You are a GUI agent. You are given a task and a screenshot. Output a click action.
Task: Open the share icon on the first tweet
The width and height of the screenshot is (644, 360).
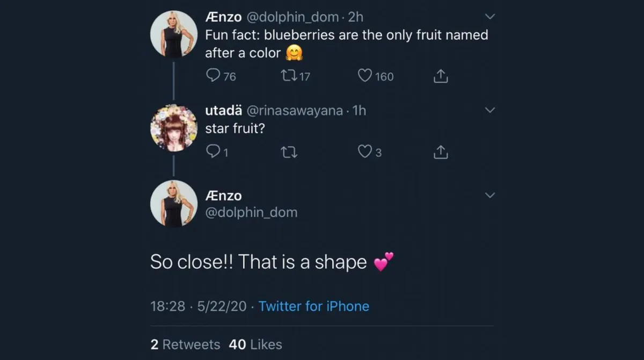pos(440,76)
